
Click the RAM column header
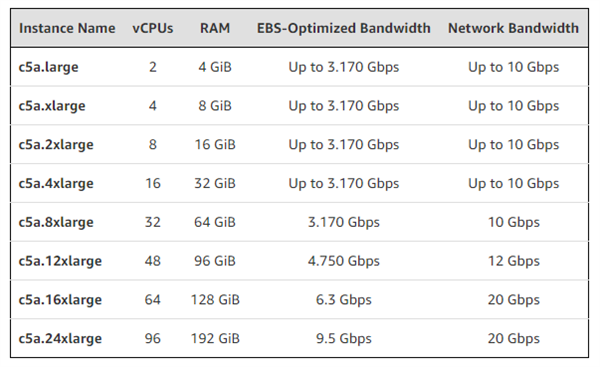coord(215,28)
